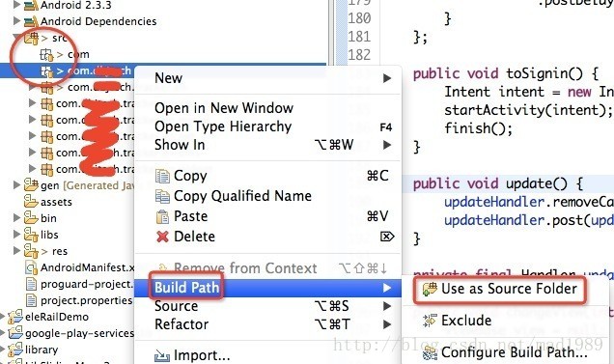Expand the google-play-services project
This screenshot has width=614, height=364.
tap(2, 333)
